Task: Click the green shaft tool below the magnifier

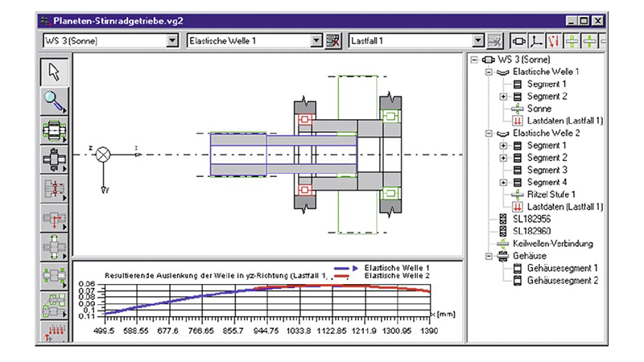Action: pos(54,130)
